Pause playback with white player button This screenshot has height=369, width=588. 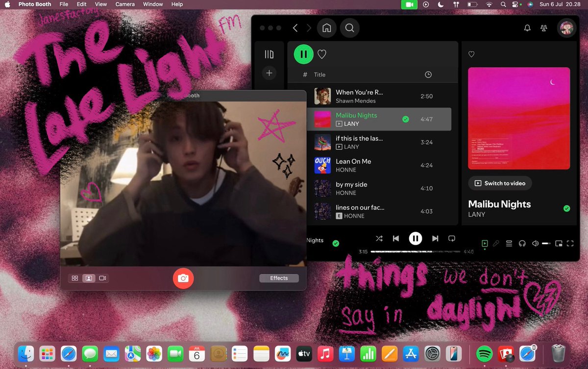pyautogui.click(x=416, y=239)
